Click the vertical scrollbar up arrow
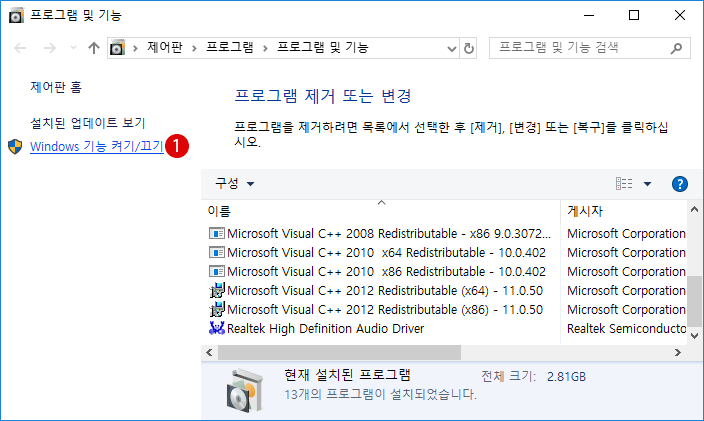The height and width of the screenshot is (421, 704). point(694,209)
